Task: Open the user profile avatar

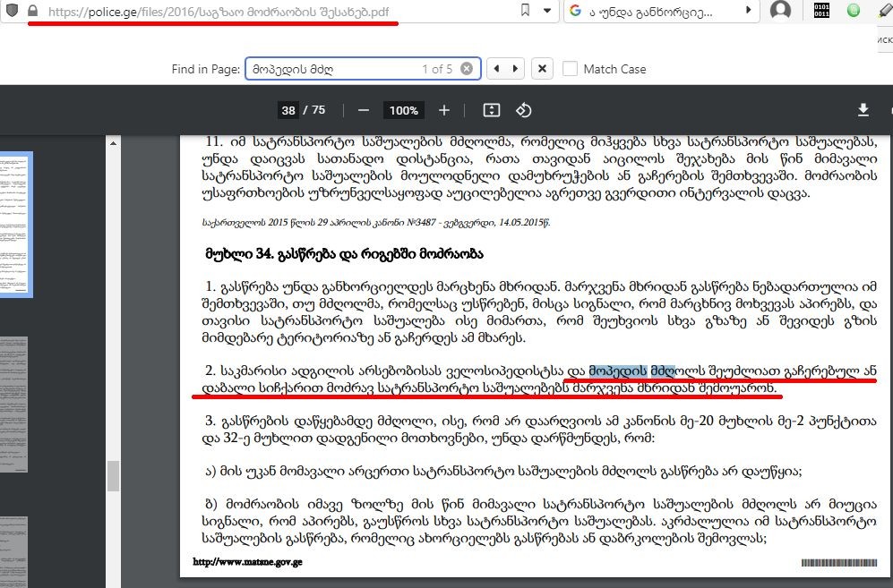Action: (780, 10)
